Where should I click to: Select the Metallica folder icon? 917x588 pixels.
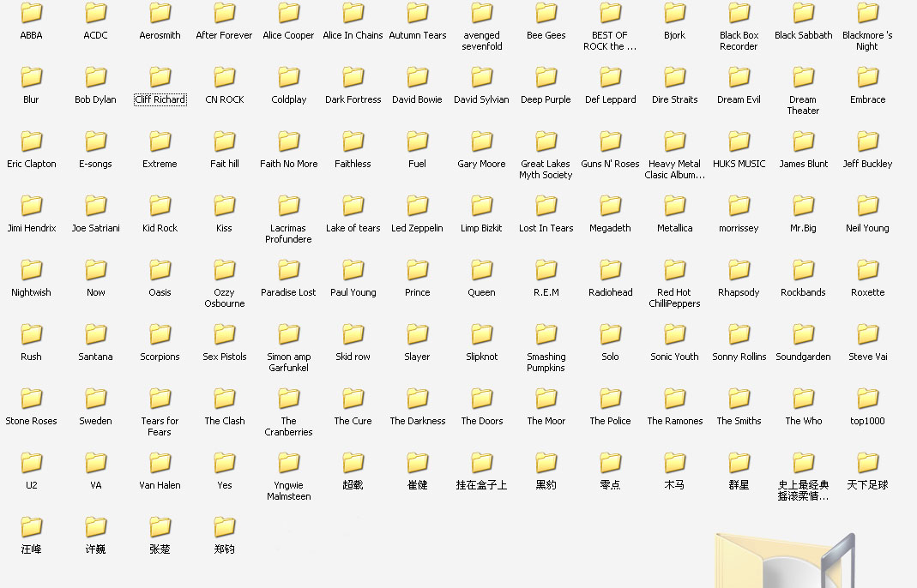[x=675, y=205]
